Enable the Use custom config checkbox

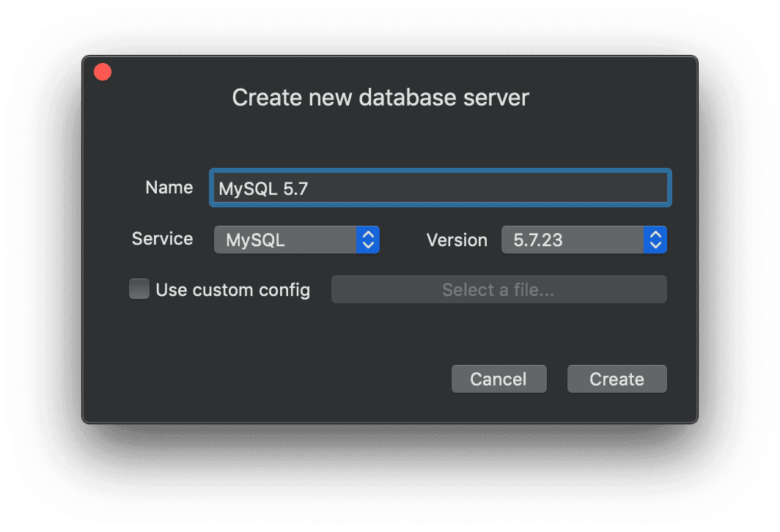click(x=139, y=289)
